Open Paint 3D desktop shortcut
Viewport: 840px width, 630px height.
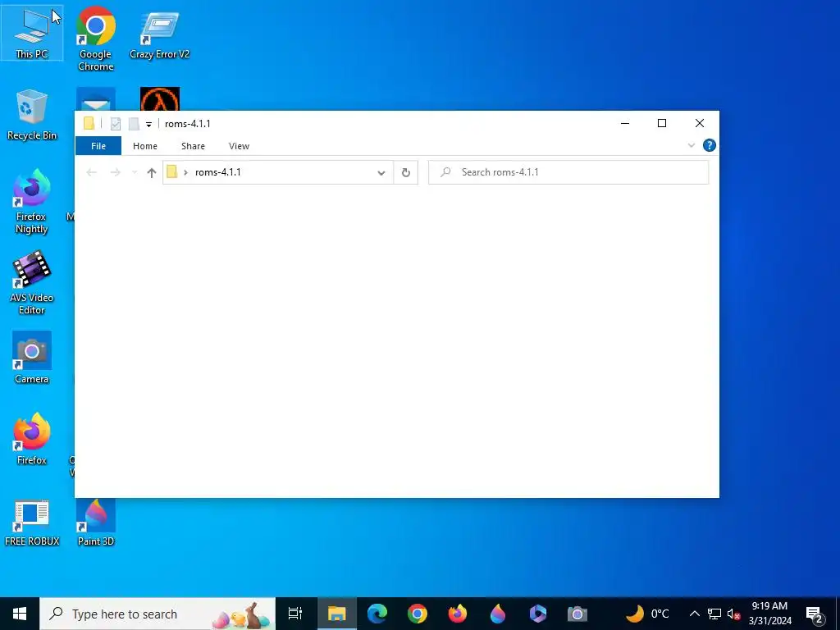(96, 523)
